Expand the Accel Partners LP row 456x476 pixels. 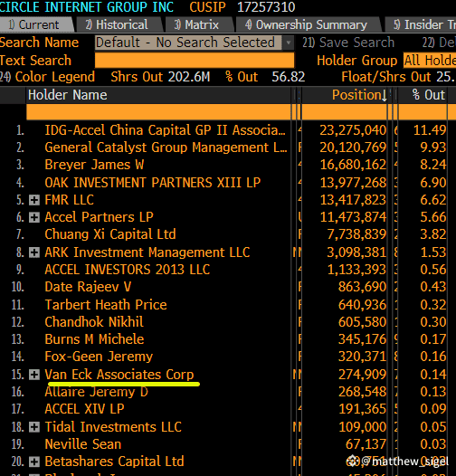[34, 217]
